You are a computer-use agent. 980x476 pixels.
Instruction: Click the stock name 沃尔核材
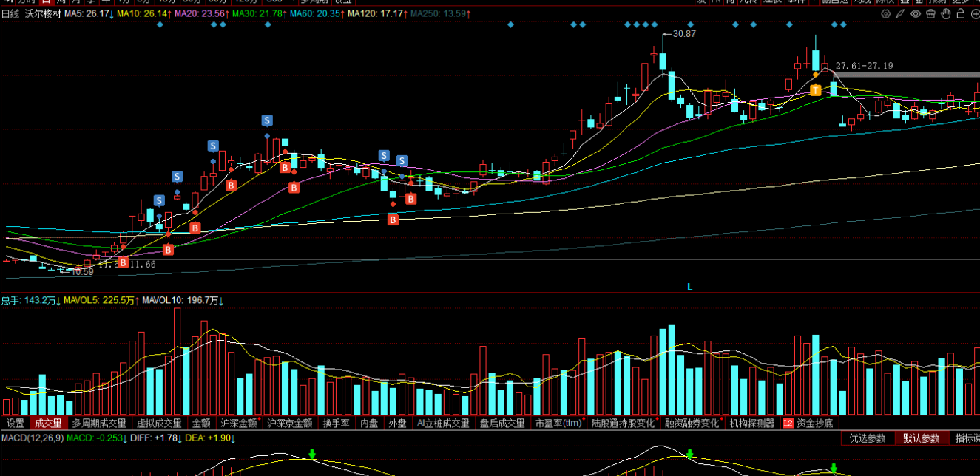click(42, 14)
